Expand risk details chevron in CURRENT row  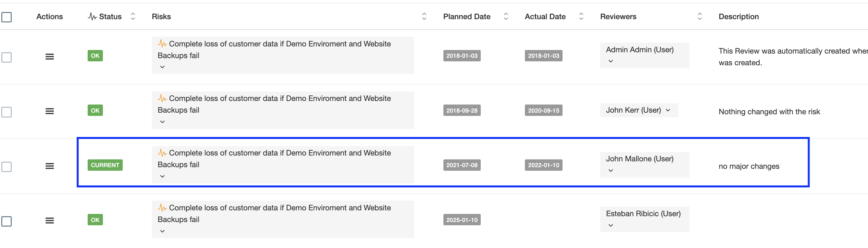pyautogui.click(x=162, y=176)
